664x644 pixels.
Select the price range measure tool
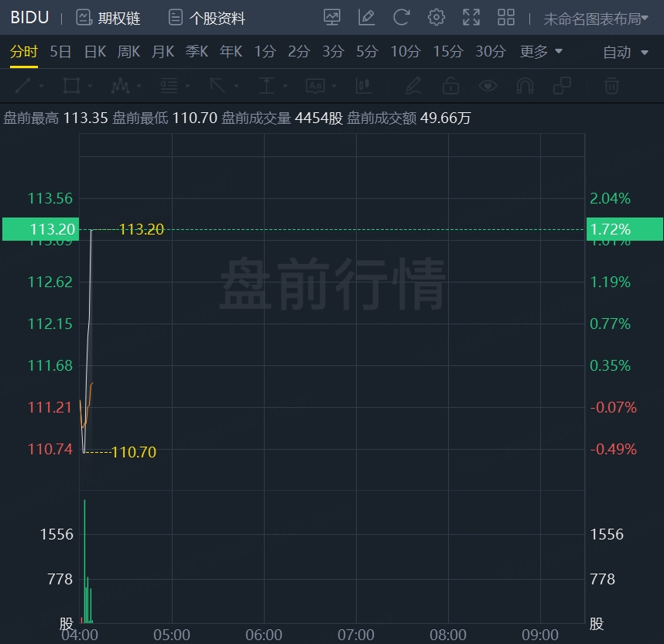pyautogui.click(x=266, y=86)
